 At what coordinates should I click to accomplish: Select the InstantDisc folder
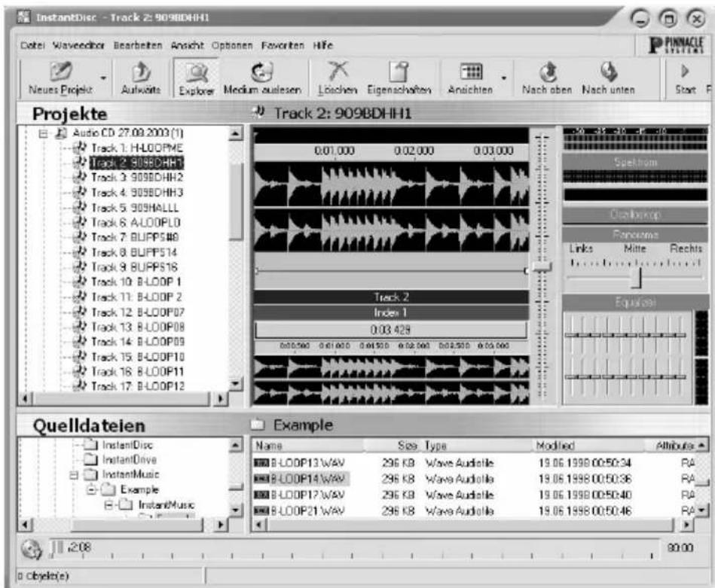click(x=127, y=445)
